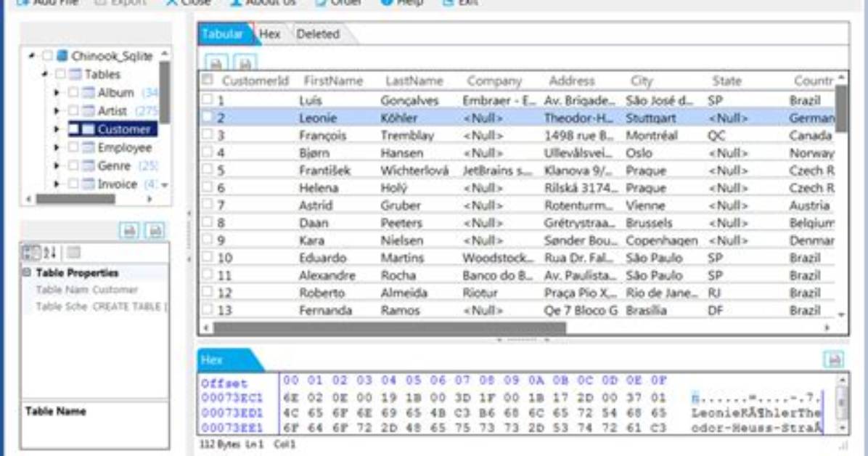Click second export icon above the data table
The width and height of the screenshot is (868, 456).
pos(245,62)
